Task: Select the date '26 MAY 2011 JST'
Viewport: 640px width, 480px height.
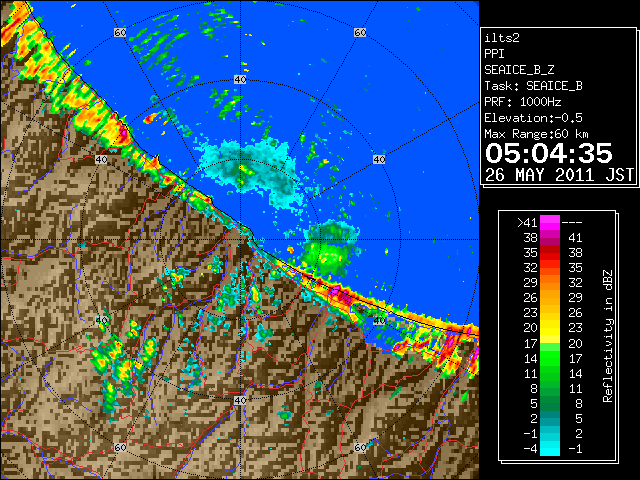Action: coord(559,175)
